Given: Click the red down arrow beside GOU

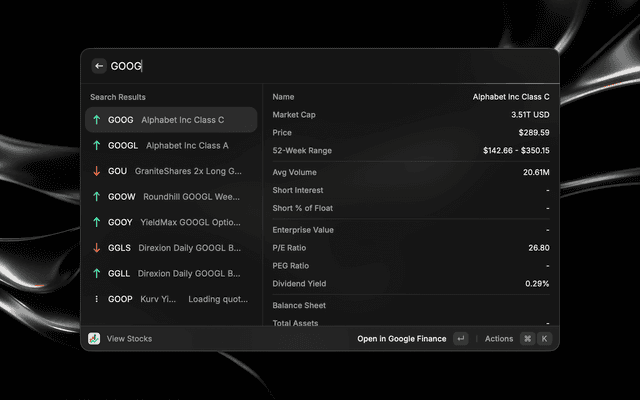Looking at the screenshot, I should click(x=96, y=171).
